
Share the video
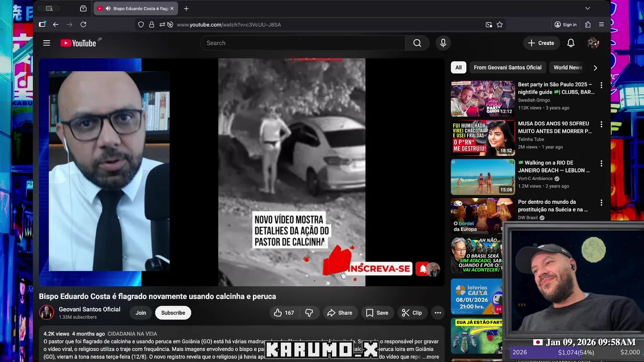point(340,313)
